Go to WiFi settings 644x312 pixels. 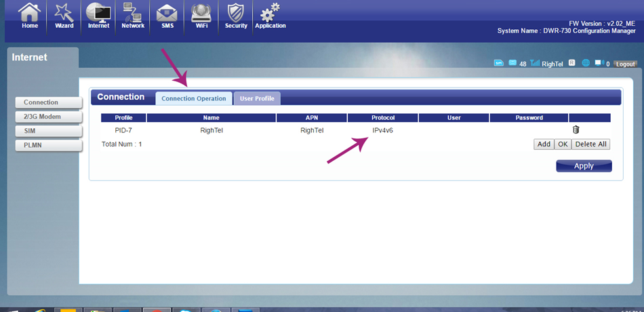pos(201,16)
